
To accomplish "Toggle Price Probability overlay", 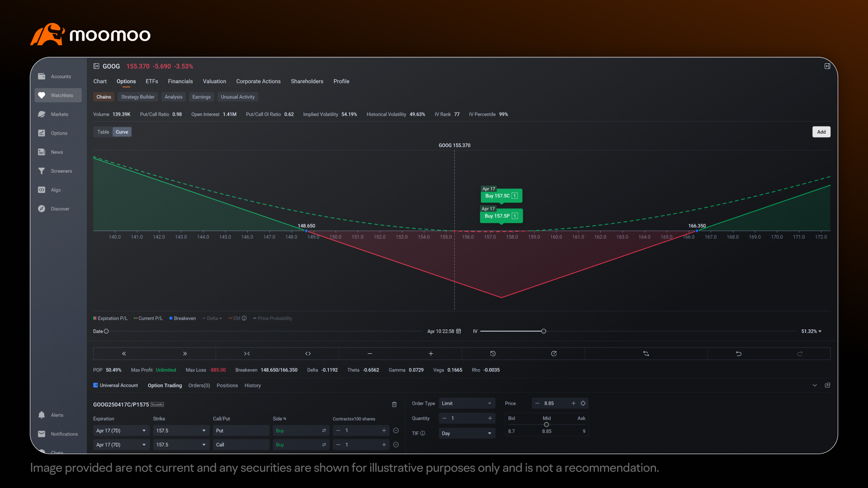I will (273, 319).
